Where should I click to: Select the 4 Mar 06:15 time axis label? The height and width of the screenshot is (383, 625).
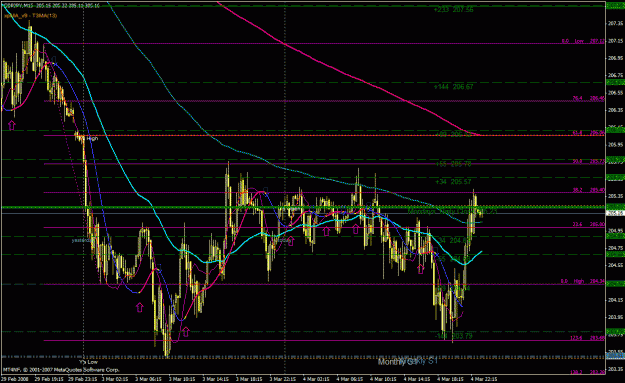pyautogui.click(x=350, y=379)
